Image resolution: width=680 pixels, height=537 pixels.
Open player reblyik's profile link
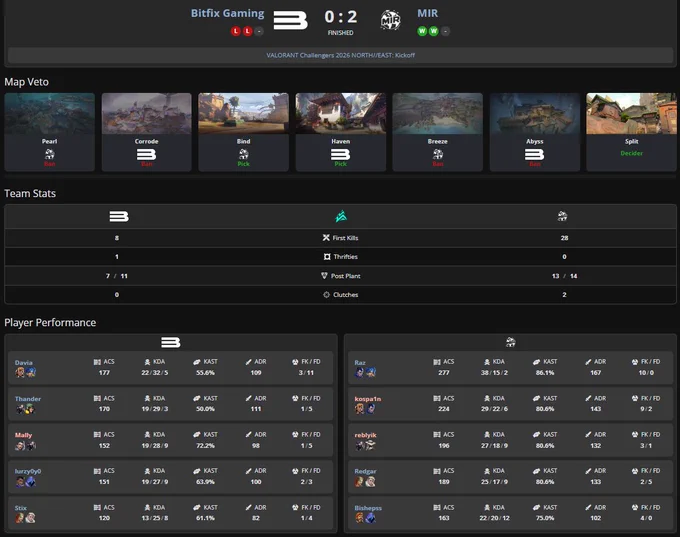[366, 435]
